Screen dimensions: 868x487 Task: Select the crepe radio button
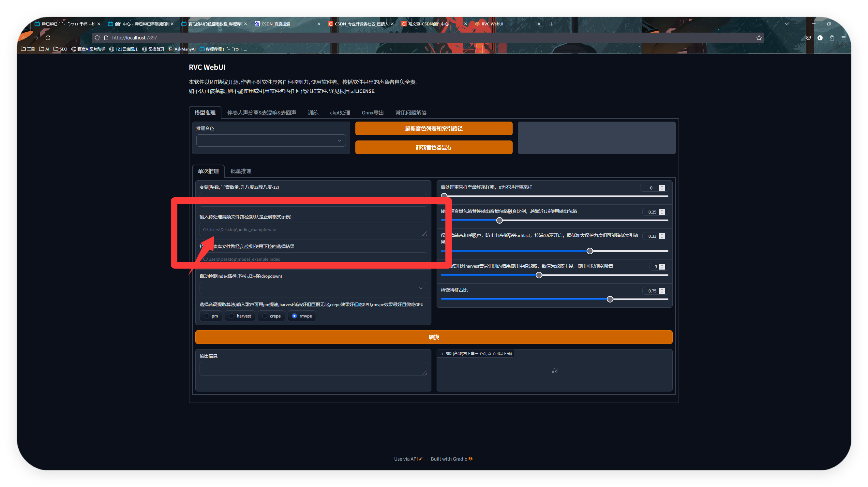(x=265, y=316)
